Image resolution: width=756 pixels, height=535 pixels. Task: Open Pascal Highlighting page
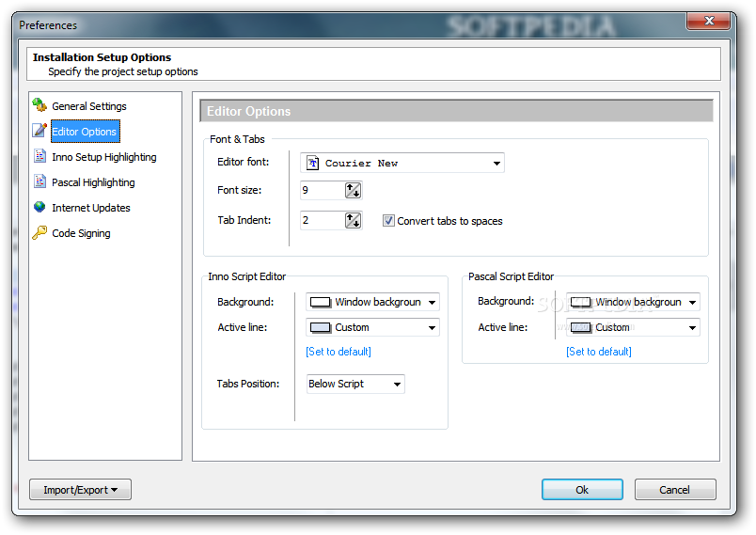click(93, 182)
